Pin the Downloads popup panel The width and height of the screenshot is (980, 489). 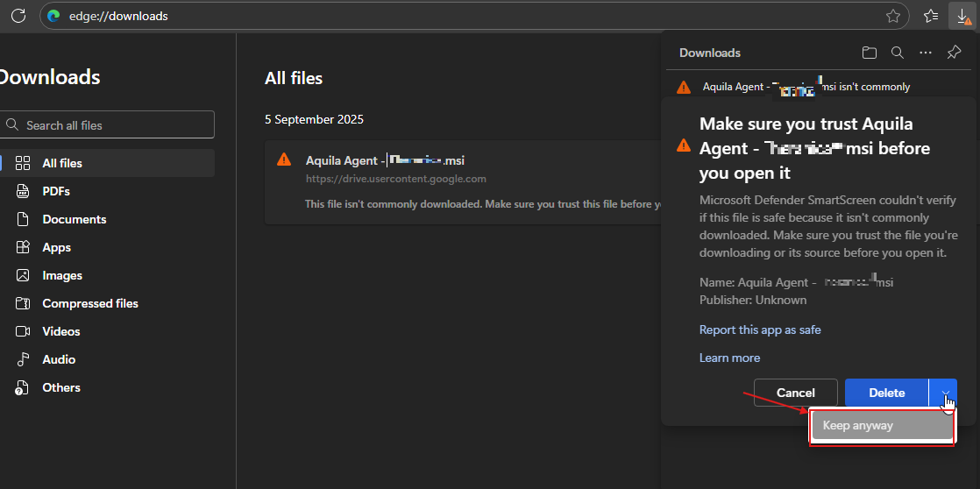[954, 53]
